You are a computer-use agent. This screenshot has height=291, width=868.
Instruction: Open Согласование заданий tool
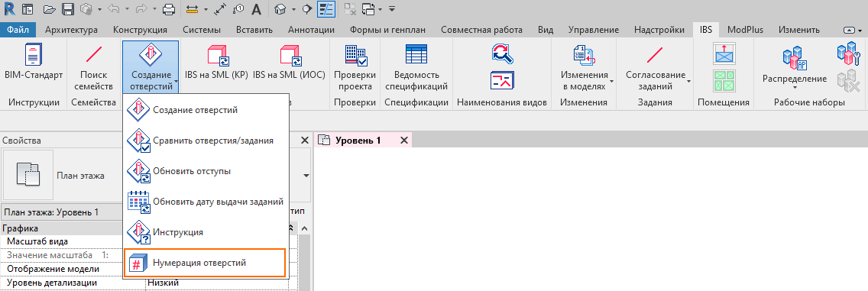pyautogui.click(x=658, y=67)
